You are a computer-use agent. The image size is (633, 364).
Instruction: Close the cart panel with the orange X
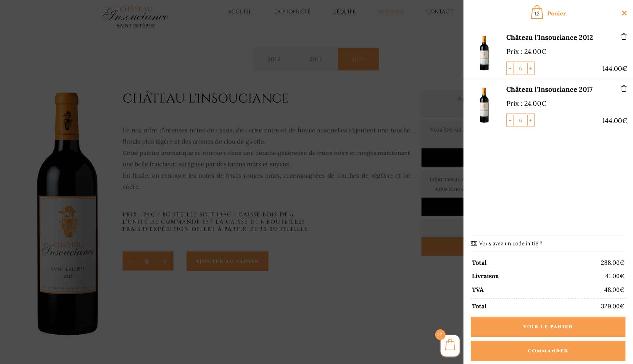pos(624,13)
